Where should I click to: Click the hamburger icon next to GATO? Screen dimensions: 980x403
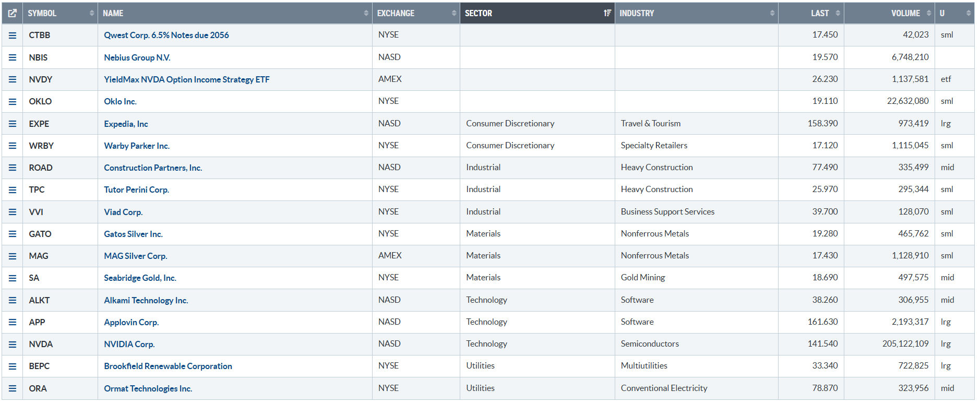click(13, 234)
